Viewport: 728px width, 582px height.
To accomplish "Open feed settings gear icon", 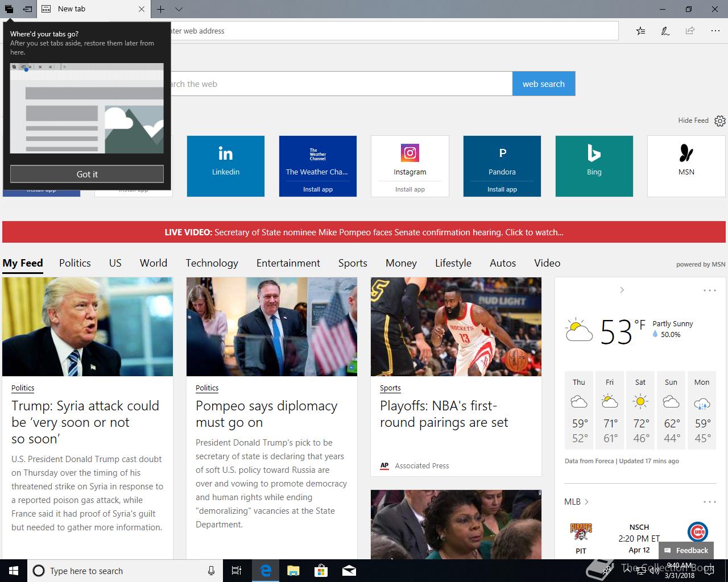I will tap(719, 120).
